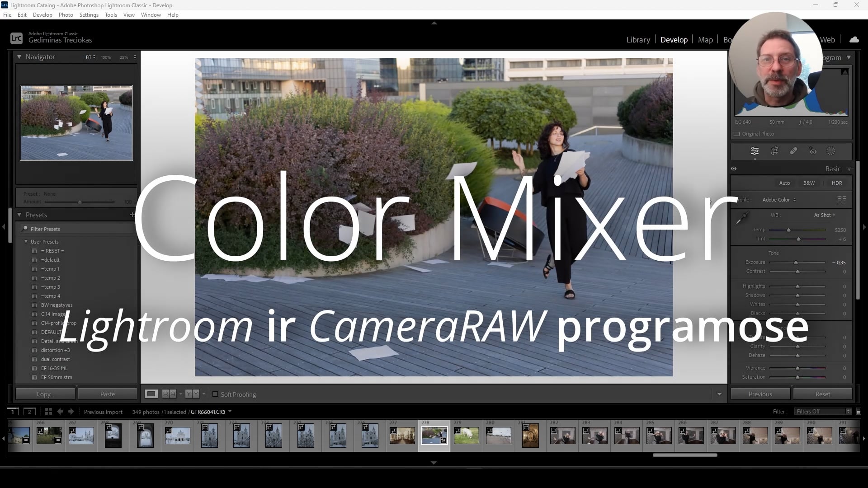Open grid view from filmstrip icon
This screenshot has height=488, width=868.
pos(48,412)
